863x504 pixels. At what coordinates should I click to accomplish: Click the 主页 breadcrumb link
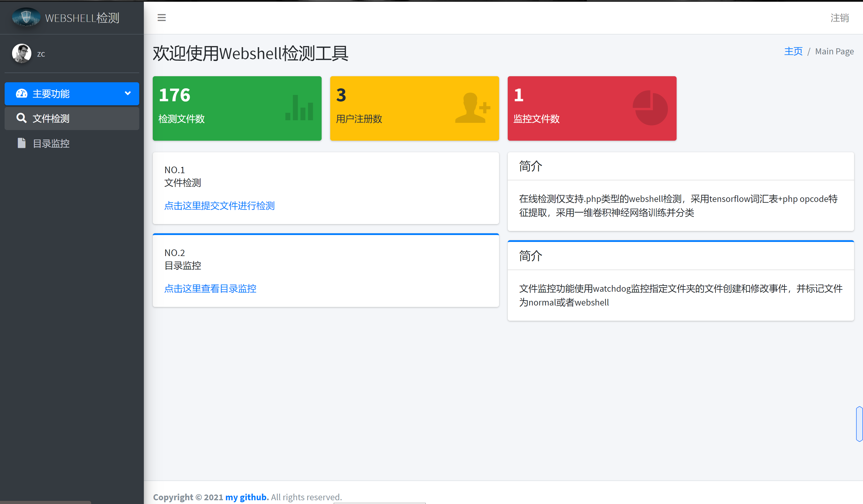tap(793, 51)
